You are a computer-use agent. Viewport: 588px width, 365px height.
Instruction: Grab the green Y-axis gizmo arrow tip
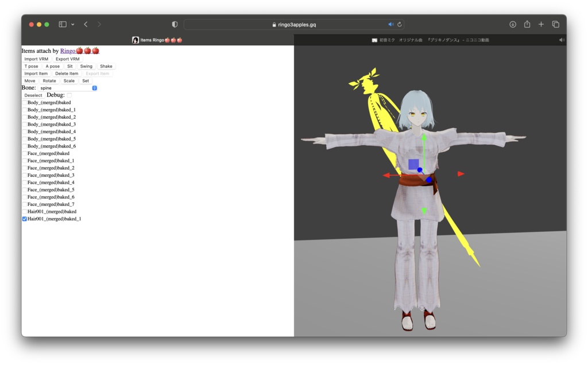424,138
